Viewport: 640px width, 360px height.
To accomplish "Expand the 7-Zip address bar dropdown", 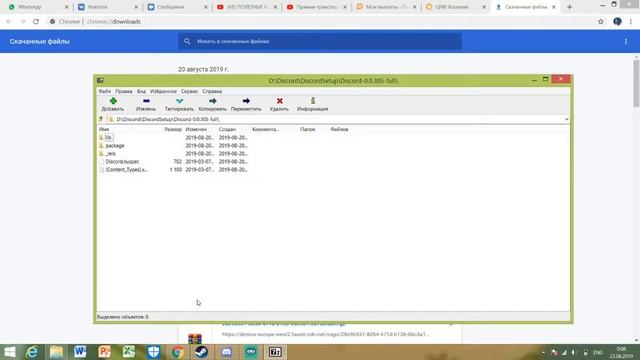I will click(567, 119).
